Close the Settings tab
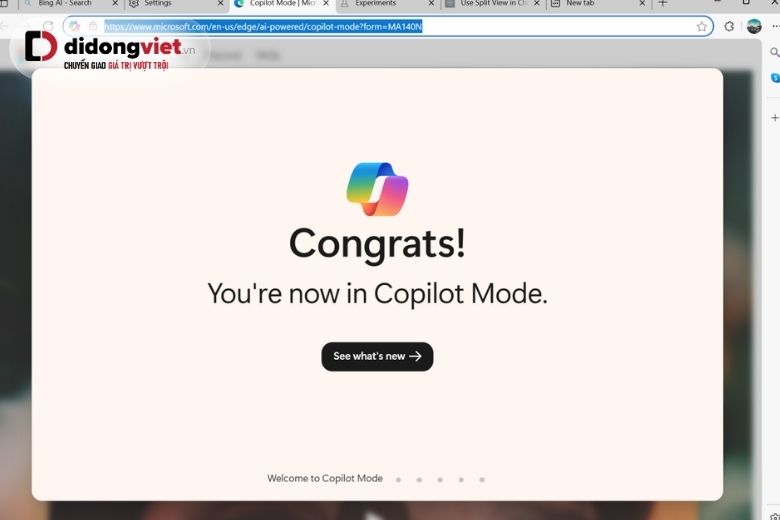 [221, 3]
